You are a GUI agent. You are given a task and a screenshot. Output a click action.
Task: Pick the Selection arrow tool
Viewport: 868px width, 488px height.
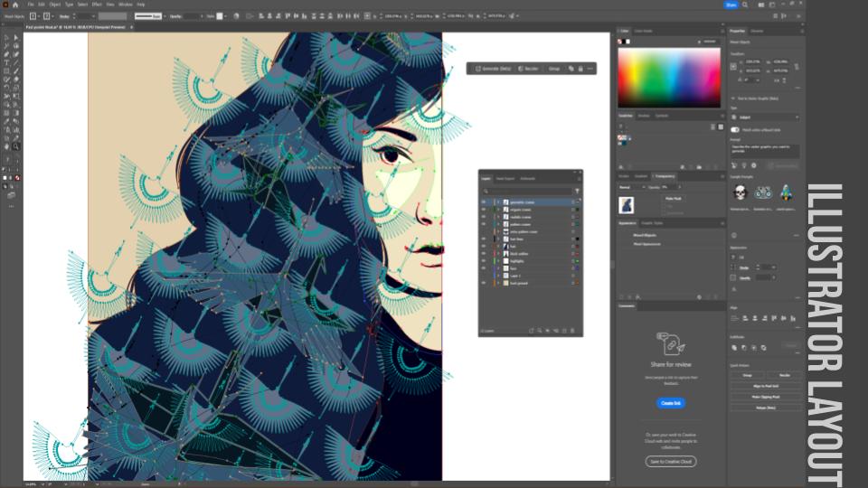(6, 38)
